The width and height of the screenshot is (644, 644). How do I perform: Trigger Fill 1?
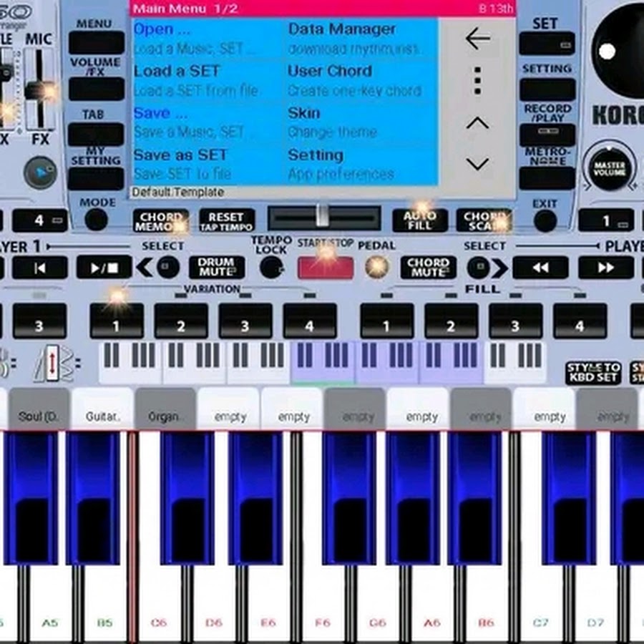click(x=386, y=321)
